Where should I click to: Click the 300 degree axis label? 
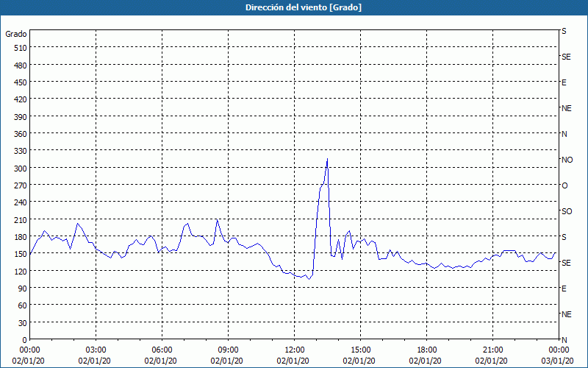coord(21,169)
